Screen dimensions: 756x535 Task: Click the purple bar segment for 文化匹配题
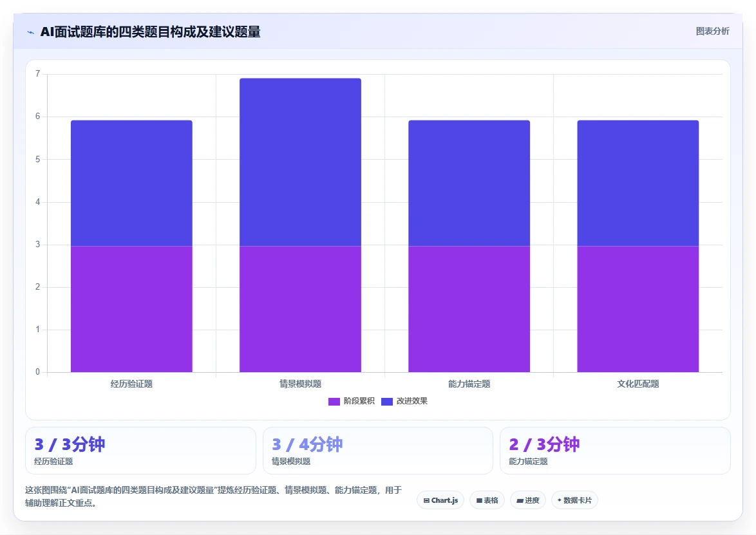638,309
